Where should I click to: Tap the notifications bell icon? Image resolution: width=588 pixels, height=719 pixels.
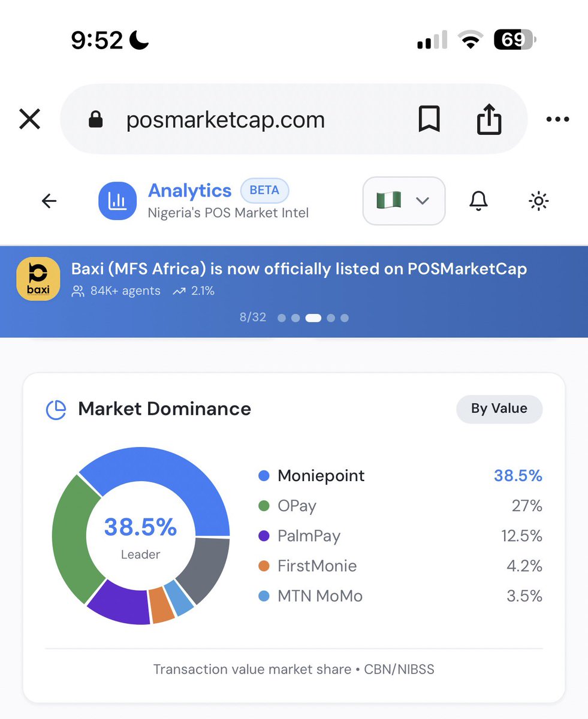coord(478,201)
